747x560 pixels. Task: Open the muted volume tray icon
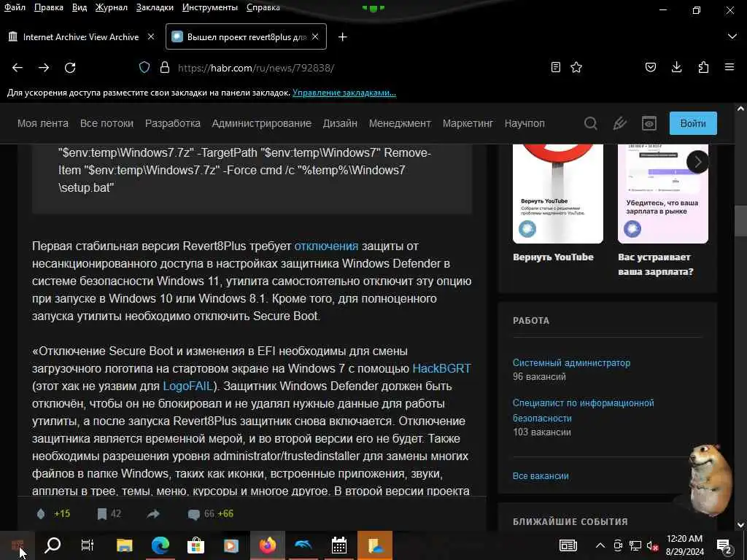[652, 545]
